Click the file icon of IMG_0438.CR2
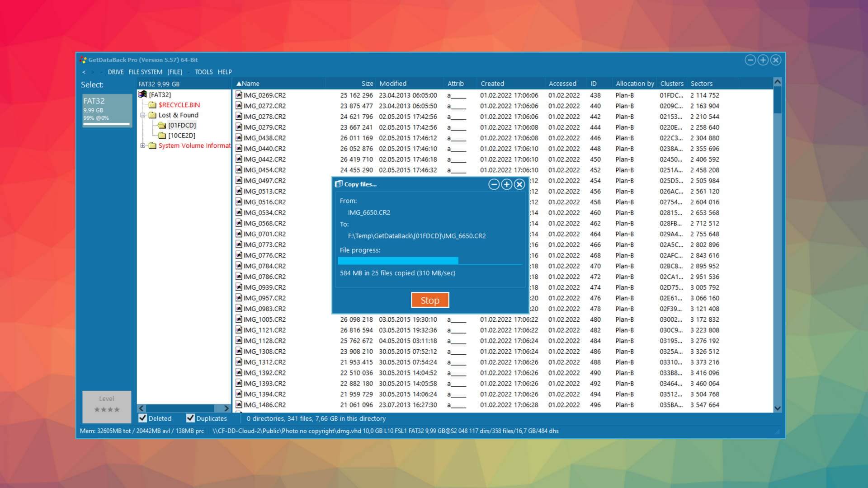 (239, 138)
